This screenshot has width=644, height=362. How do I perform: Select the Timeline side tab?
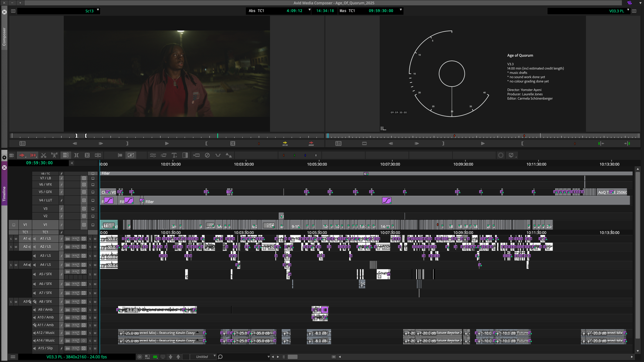click(4, 194)
